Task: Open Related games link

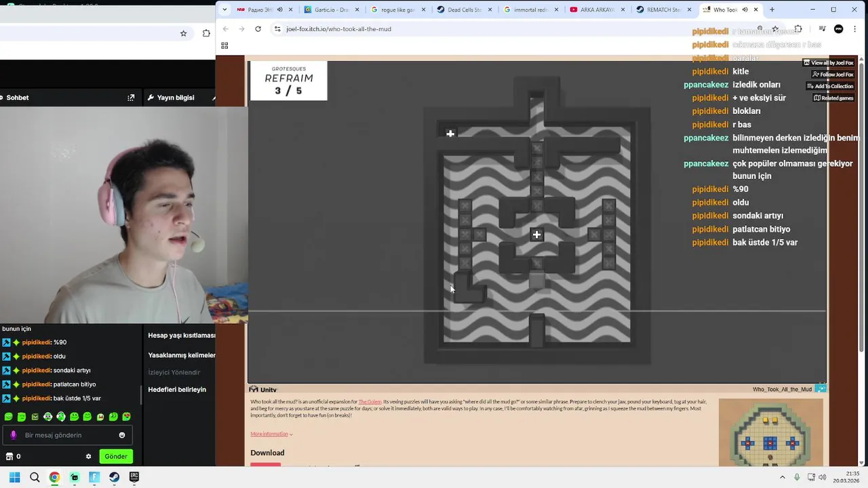Action: (x=833, y=98)
